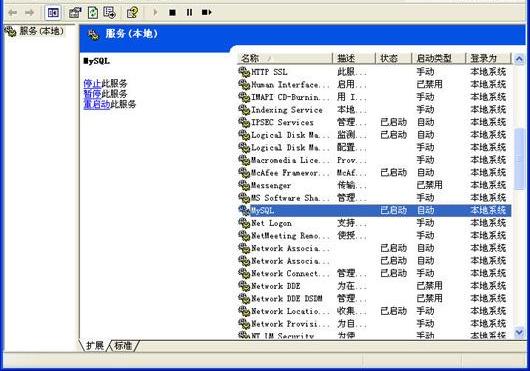The width and height of the screenshot is (530, 371).
Task: Sort by the 名称 column header
Action: click(x=285, y=58)
